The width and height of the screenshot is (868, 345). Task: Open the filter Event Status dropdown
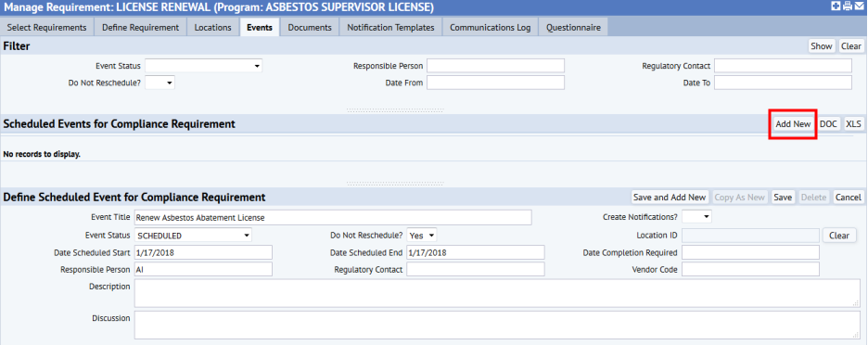pyautogui.click(x=204, y=66)
